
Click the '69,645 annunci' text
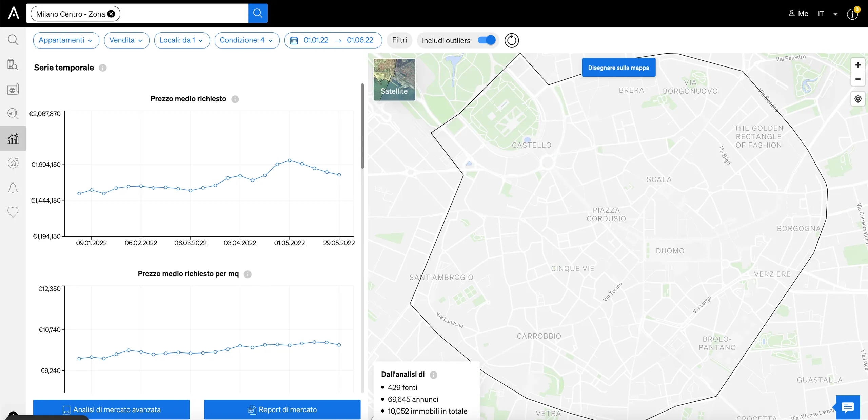(x=413, y=399)
